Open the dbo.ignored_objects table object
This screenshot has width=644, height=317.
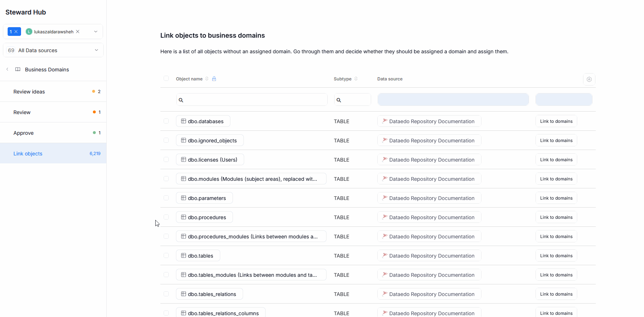[210, 141]
